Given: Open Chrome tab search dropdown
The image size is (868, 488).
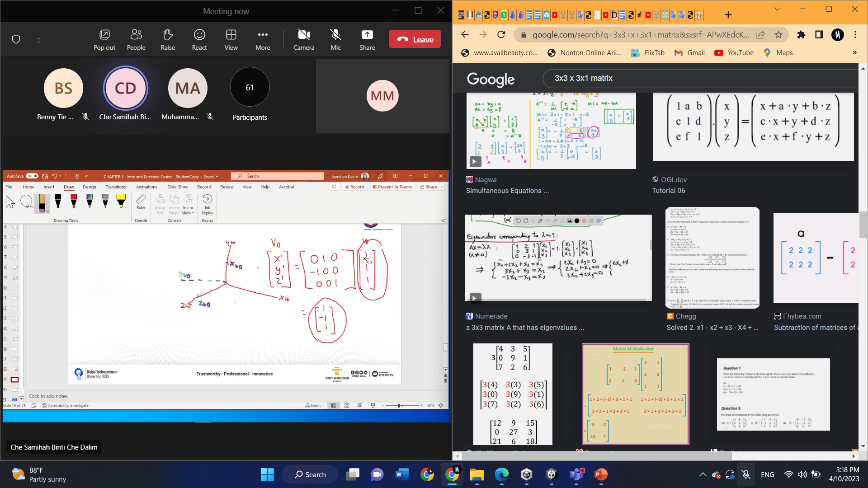Looking at the screenshot, I should coord(777,9).
